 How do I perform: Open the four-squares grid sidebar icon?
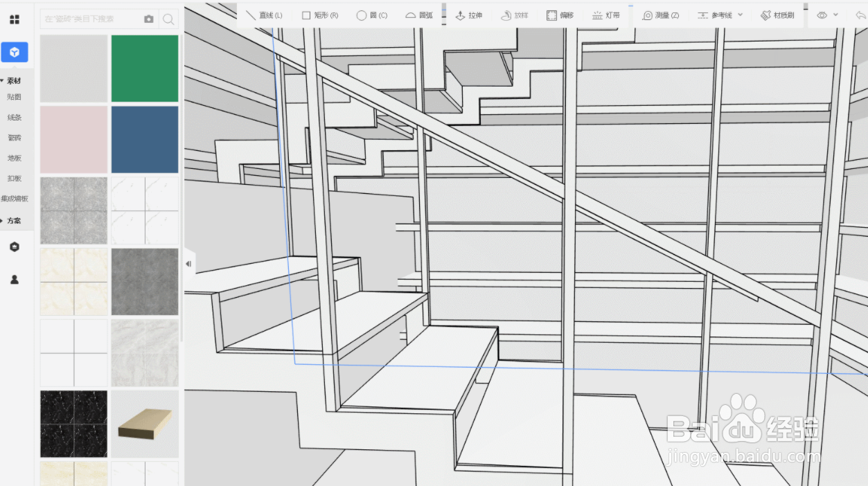click(x=15, y=19)
